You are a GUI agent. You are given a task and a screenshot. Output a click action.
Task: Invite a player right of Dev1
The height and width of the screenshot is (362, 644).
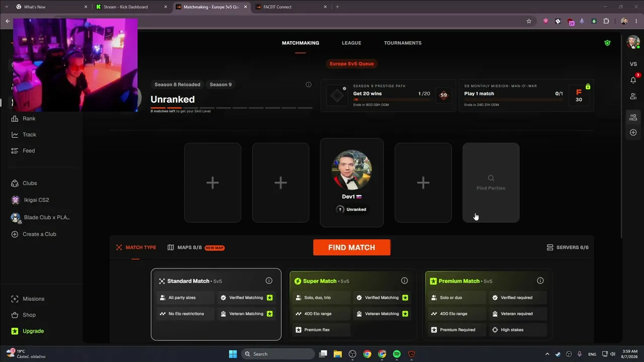(x=423, y=183)
